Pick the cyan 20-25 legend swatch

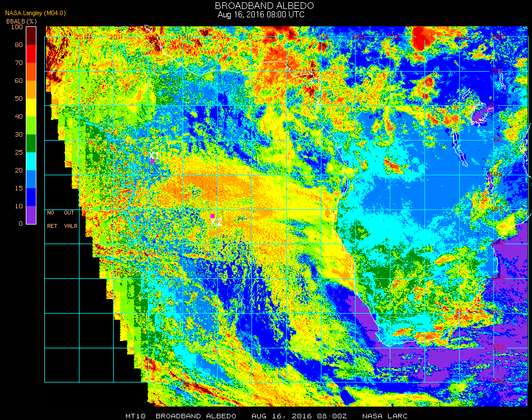31,161
